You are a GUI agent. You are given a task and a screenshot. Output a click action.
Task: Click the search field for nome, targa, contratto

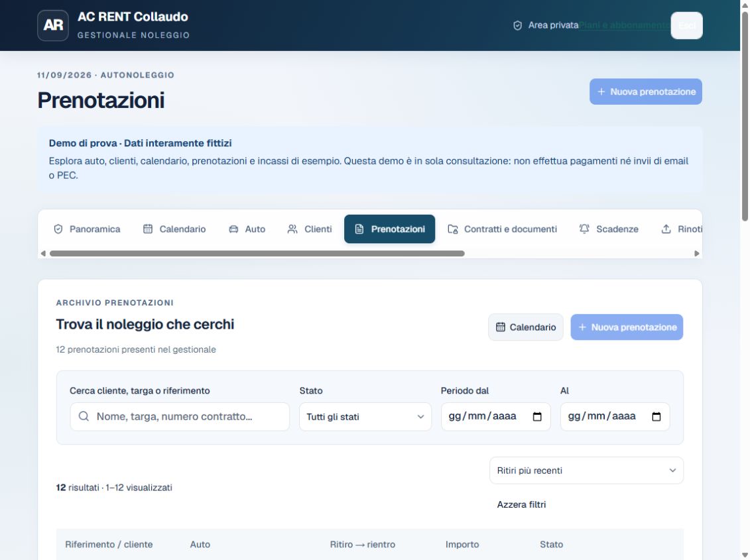coord(180,417)
